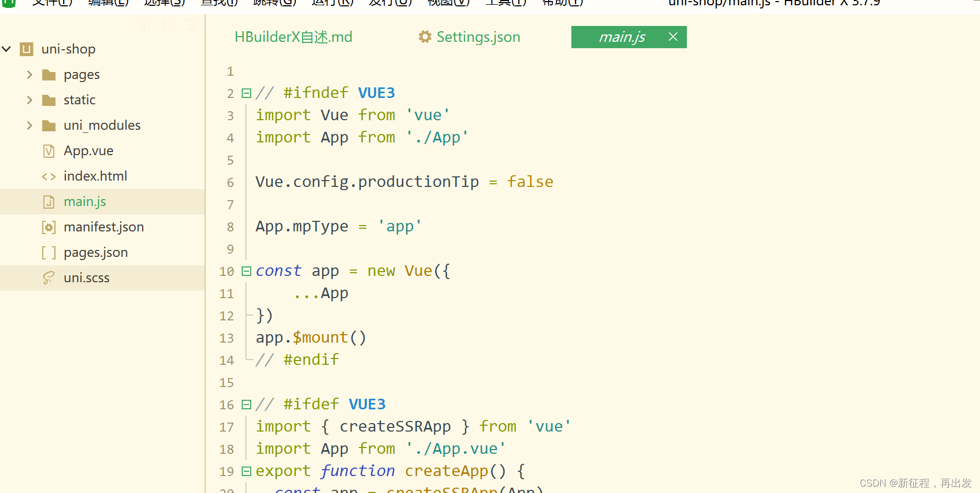This screenshot has width=980, height=493.
Task: Click line number 6 in the gutter
Action: click(x=230, y=183)
